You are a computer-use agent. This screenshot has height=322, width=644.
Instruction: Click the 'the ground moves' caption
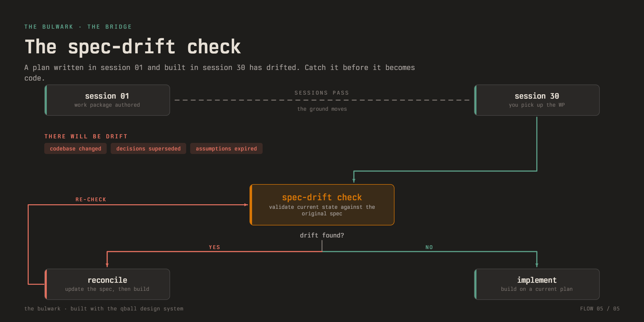pos(322,109)
